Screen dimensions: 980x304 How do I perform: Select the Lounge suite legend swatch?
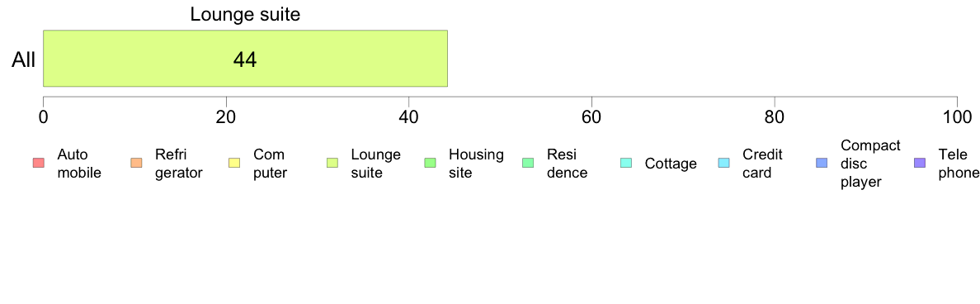click(332, 164)
